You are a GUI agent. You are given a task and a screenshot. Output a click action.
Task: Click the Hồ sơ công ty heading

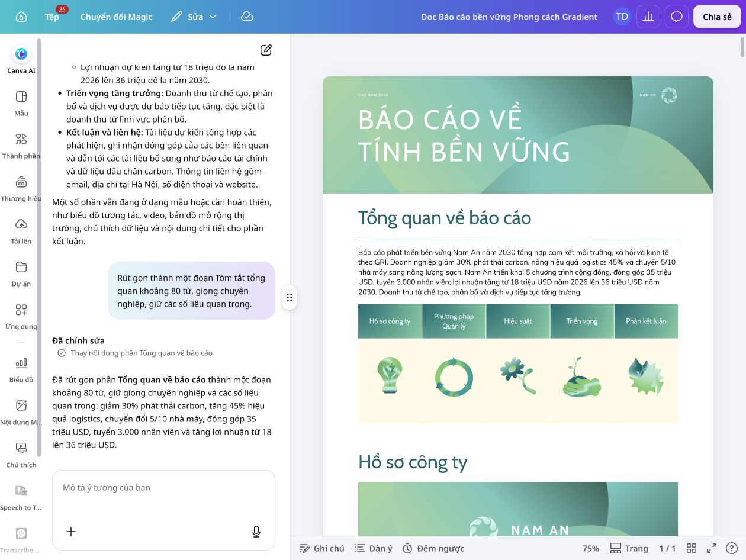click(x=413, y=462)
